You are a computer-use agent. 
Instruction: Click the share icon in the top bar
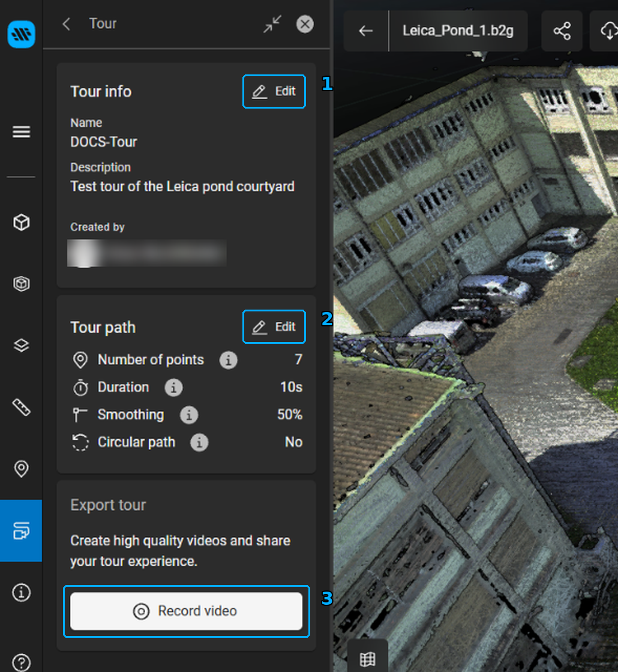[x=562, y=31]
